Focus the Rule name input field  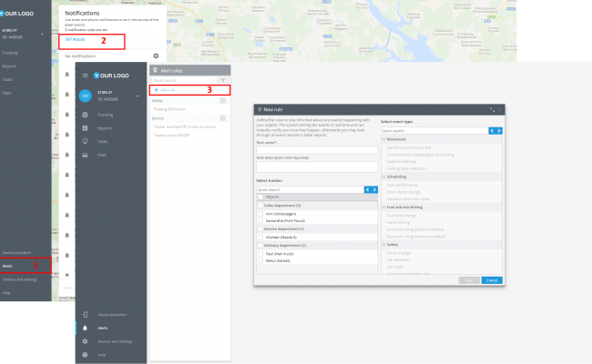click(x=317, y=150)
